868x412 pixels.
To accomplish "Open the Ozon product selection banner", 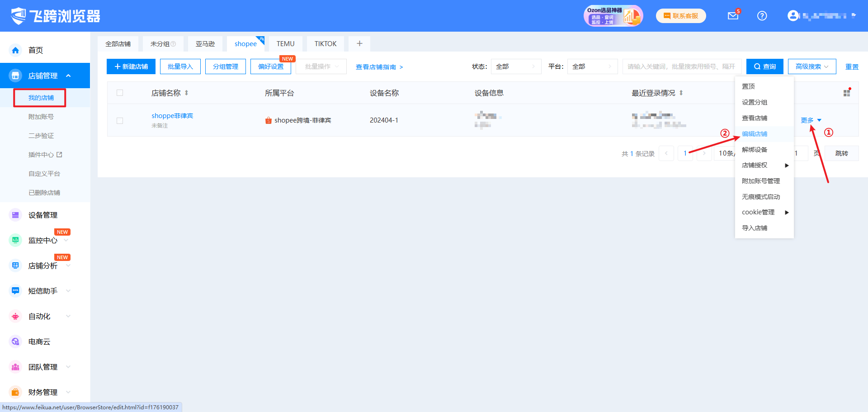I will 613,16.
